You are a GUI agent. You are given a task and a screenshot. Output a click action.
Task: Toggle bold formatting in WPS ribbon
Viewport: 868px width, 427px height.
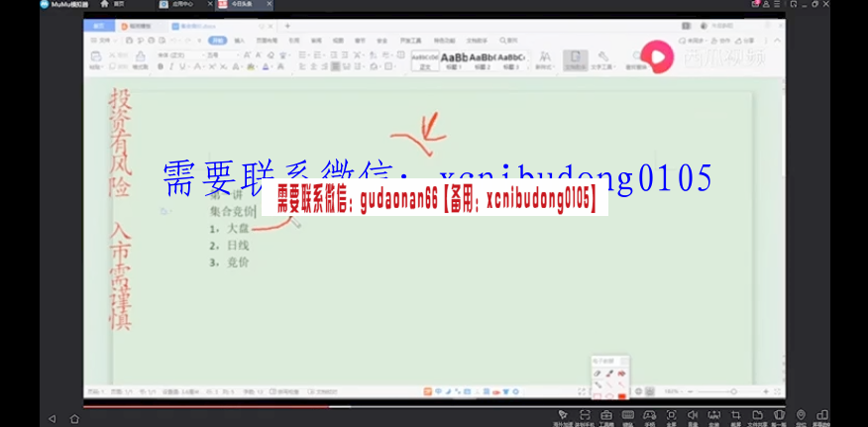click(x=161, y=67)
